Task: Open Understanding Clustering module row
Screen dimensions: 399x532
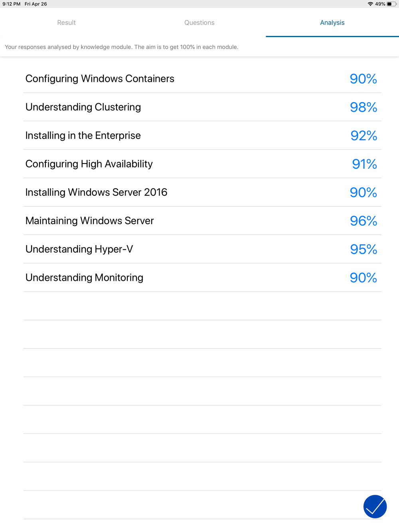Action: (202, 107)
